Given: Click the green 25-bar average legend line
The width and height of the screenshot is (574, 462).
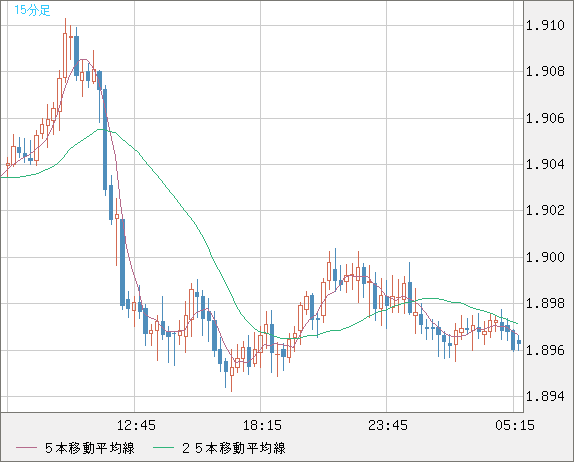Looking at the screenshot, I should pyautogui.click(x=163, y=448).
